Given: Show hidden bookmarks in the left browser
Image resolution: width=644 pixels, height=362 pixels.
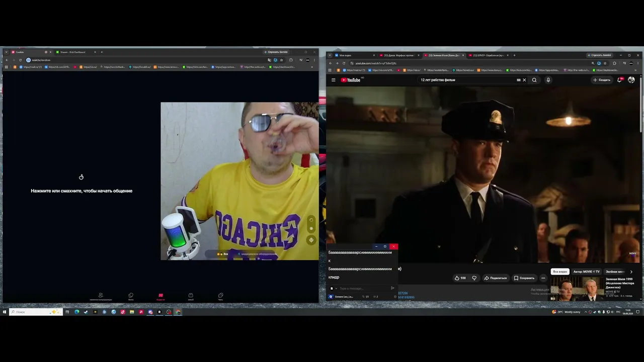Looking at the screenshot, I should [312, 67].
